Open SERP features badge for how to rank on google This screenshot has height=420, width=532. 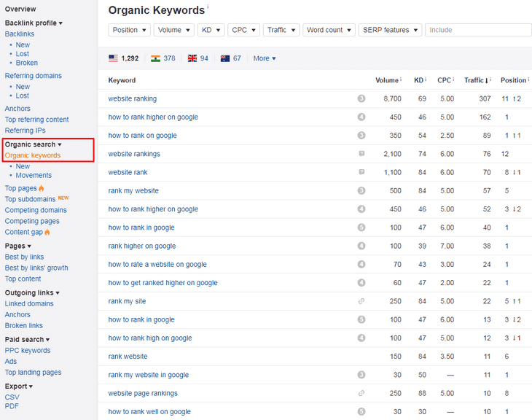coord(361,135)
